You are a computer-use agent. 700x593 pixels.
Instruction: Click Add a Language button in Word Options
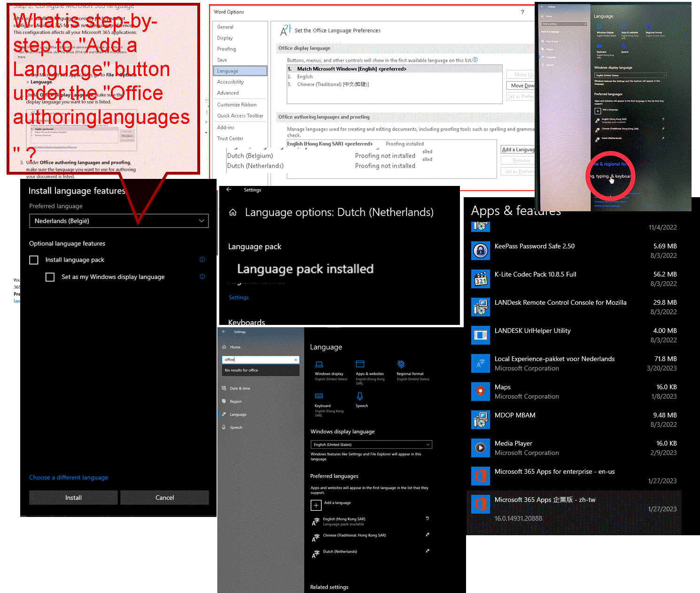[518, 149]
